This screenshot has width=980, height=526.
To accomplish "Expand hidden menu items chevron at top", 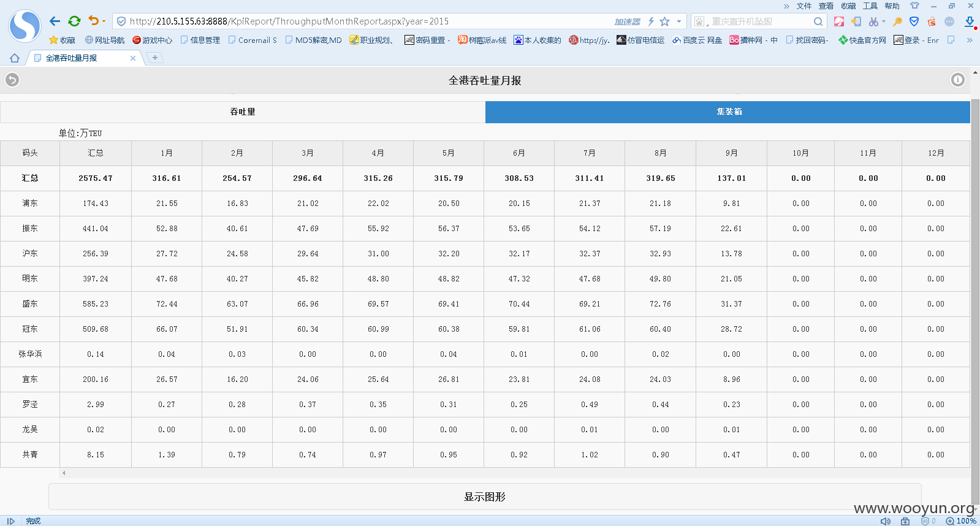I will tap(786, 6).
